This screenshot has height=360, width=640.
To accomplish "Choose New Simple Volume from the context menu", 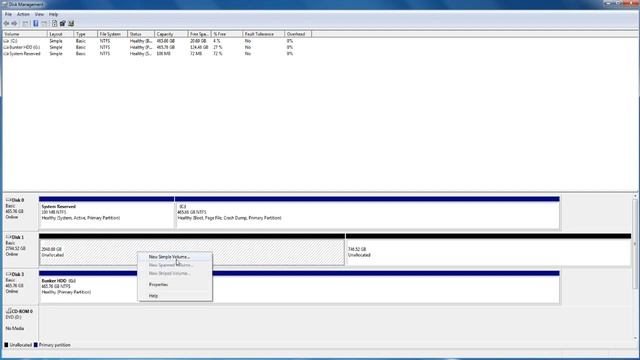I will click(x=175, y=257).
